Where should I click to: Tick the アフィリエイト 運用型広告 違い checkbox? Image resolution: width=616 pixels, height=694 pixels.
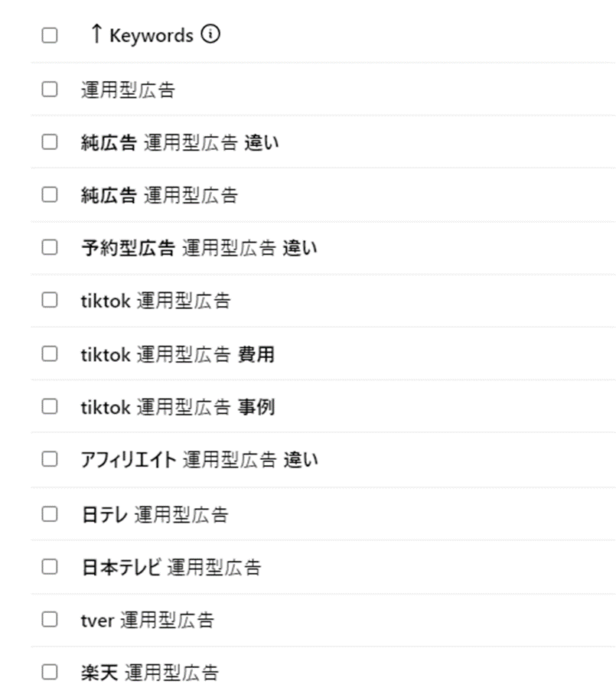[50, 459]
